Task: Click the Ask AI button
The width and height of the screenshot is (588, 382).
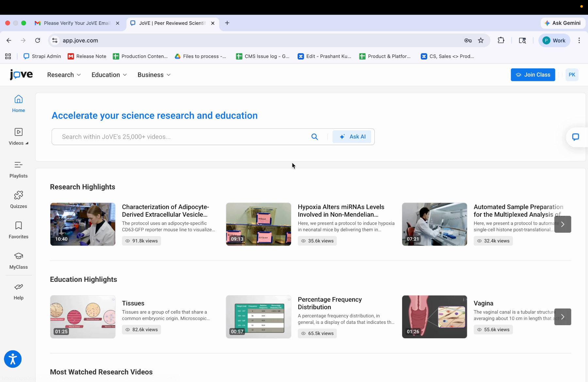Action: (352, 137)
